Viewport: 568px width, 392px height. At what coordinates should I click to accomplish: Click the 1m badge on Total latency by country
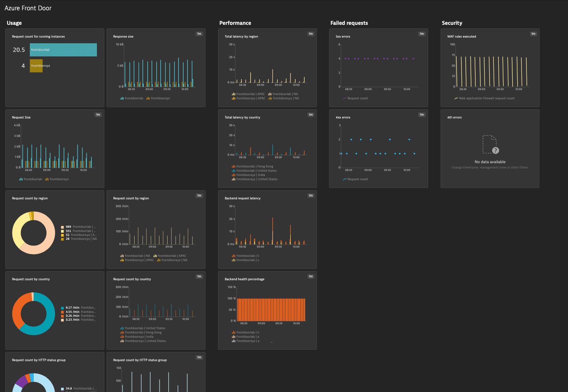311,115
